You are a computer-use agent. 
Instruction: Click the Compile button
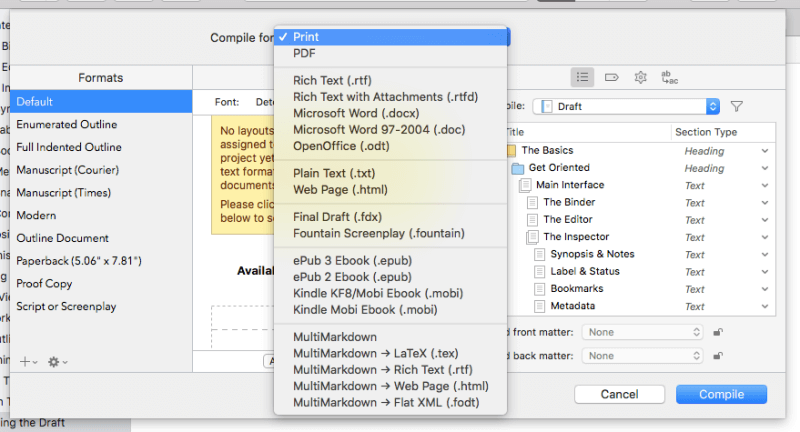click(721, 394)
